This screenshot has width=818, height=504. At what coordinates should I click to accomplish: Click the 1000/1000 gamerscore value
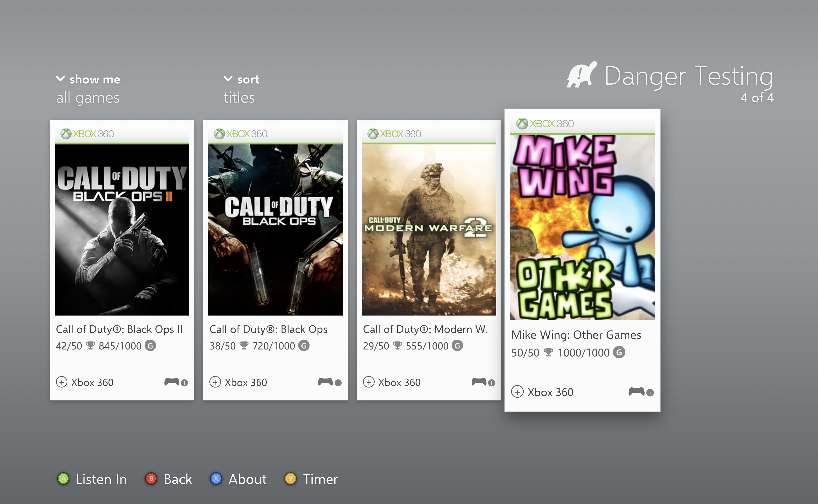pos(584,353)
